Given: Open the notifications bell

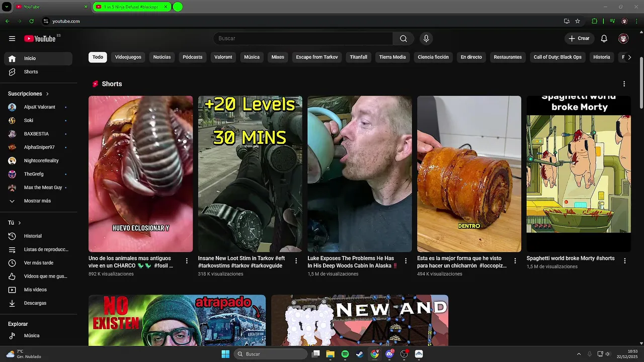Looking at the screenshot, I should click(604, 39).
